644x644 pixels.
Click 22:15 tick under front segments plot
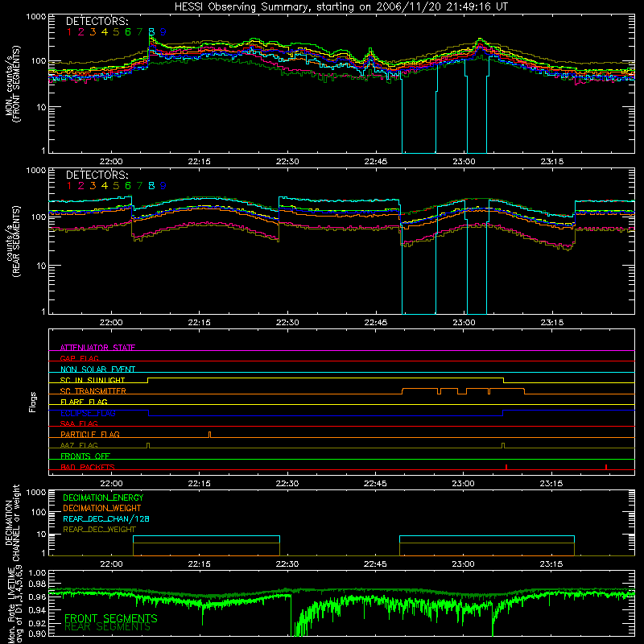[x=199, y=162]
